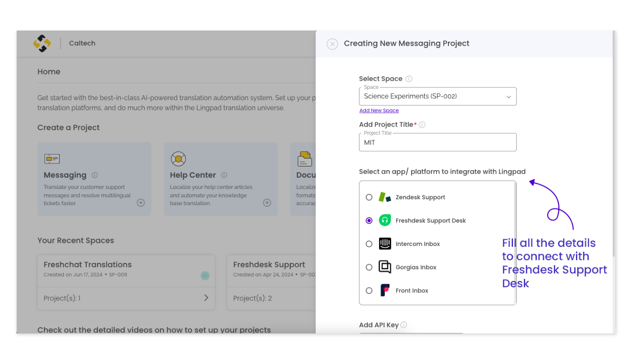Click the Zendesk Support label
Viewport: 633px width, 364px height.
coord(420,197)
